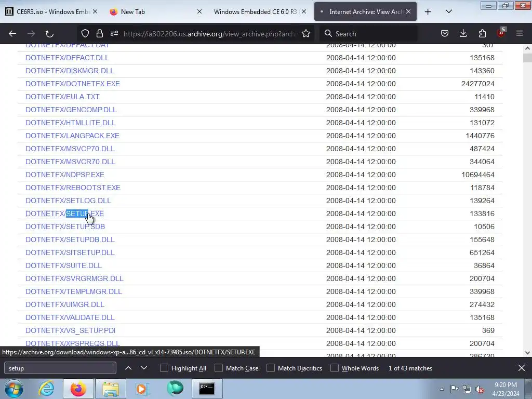Click the 1 of 43 matches indicator
Viewport: 532px width, 399px height.
pos(410,368)
